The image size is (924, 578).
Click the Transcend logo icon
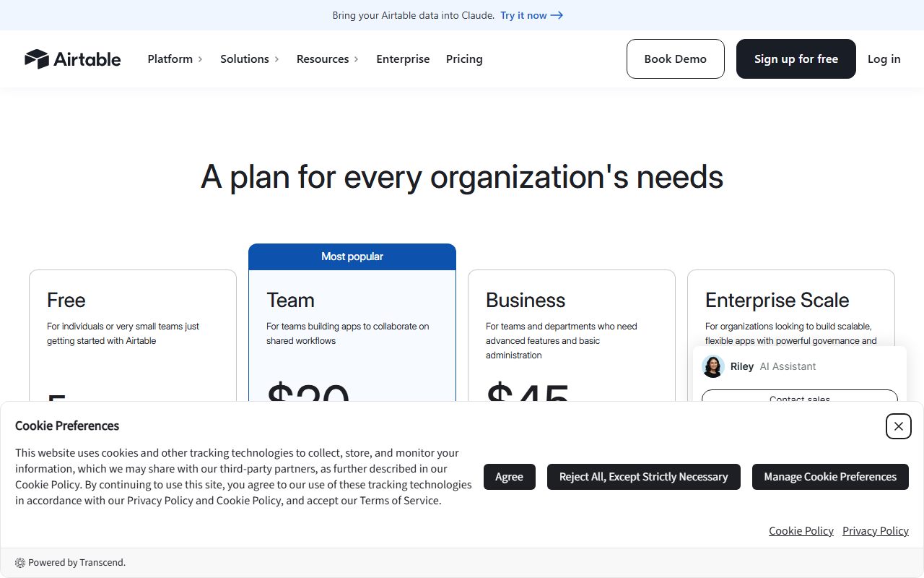[20, 562]
